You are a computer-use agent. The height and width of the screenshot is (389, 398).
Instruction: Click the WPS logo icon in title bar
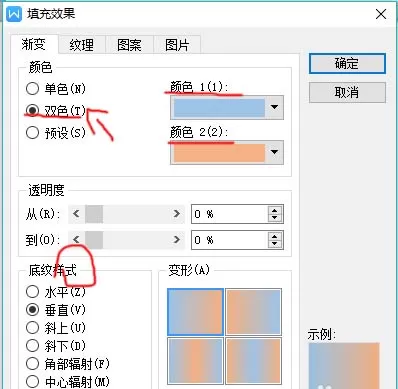(14, 14)
